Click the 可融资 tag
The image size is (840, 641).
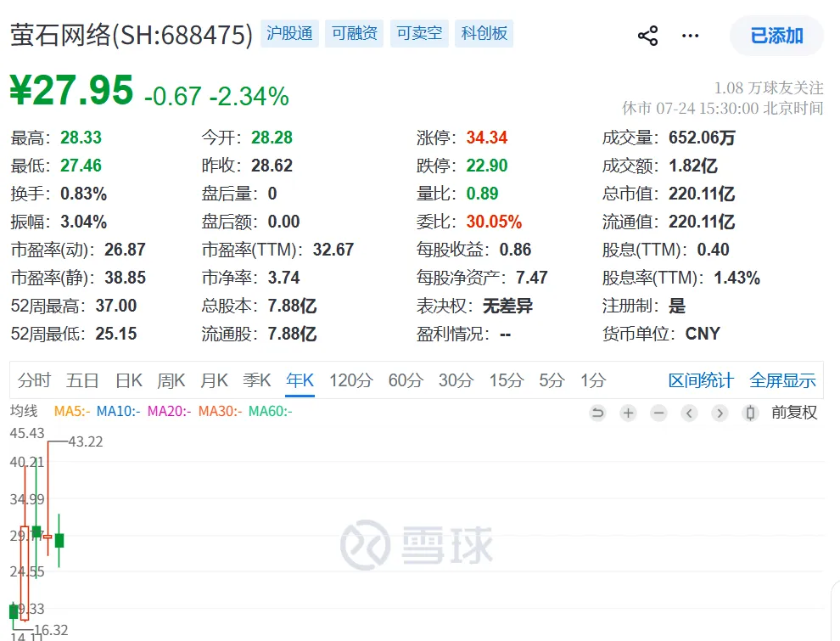(354, 33)
